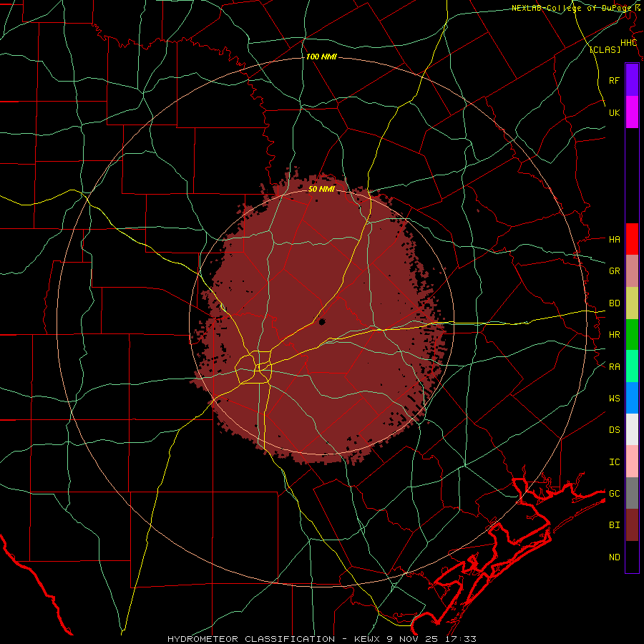
Task: Click the "UK" legend label
Action: pyautogui.click(x=614, y=112)
